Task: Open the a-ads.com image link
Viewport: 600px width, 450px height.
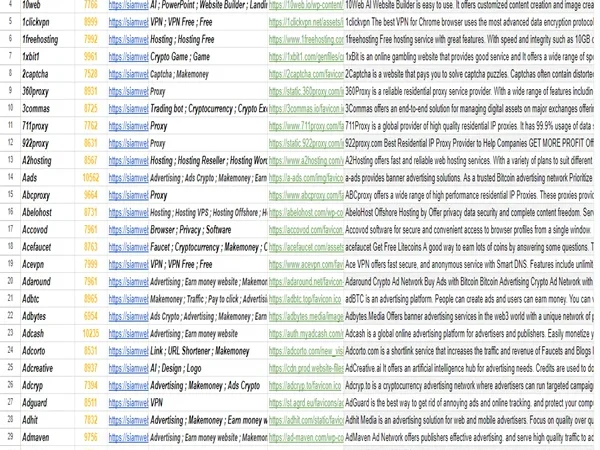Action: pos(306,178)
